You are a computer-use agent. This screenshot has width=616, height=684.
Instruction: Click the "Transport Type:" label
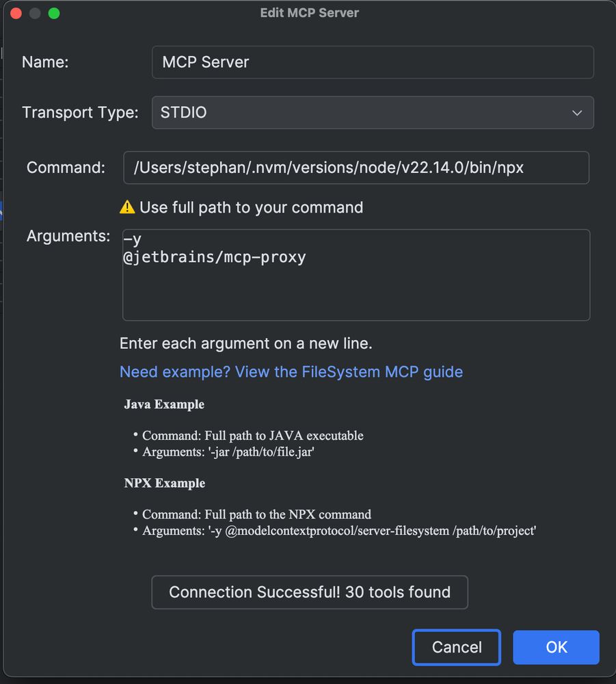tap(80, 113)
